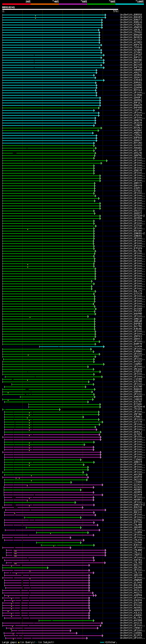Open hit UniRef100_B9R9S6
Screen dimensions: 146x644
click(131, 15)
